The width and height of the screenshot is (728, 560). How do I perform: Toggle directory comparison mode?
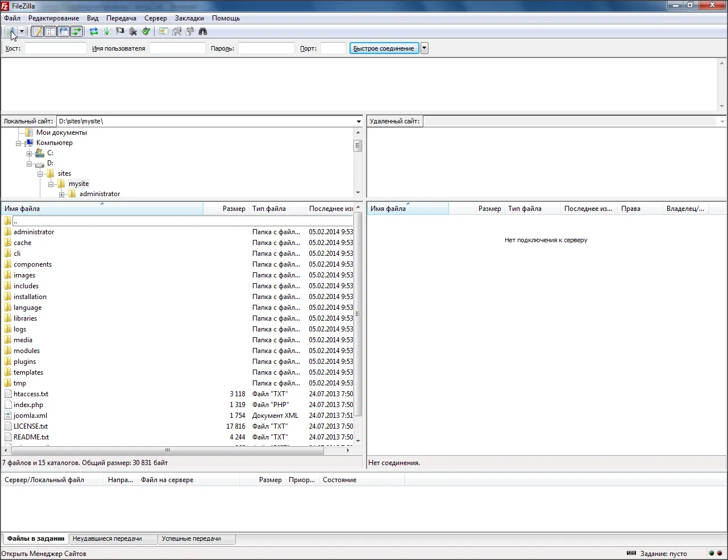click(177, 32)
